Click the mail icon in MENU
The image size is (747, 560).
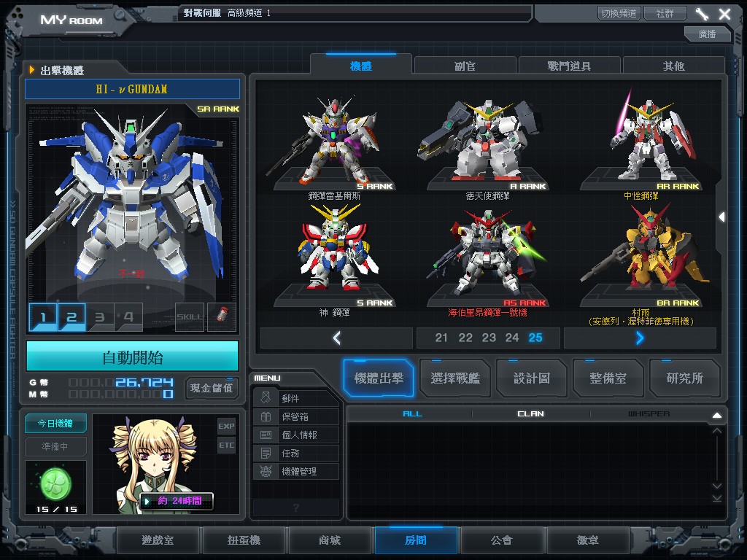click(266, 398)
